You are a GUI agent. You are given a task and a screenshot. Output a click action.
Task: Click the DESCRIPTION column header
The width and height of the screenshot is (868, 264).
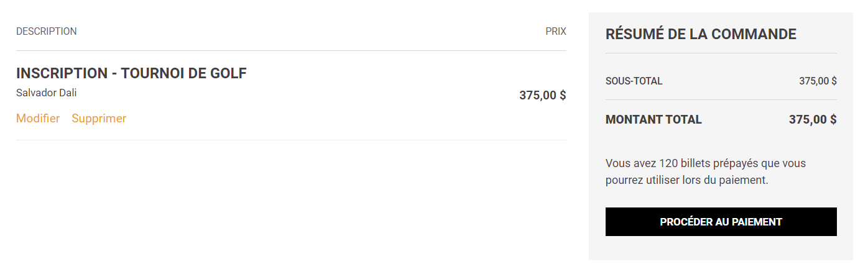click(x=47, y=31)
